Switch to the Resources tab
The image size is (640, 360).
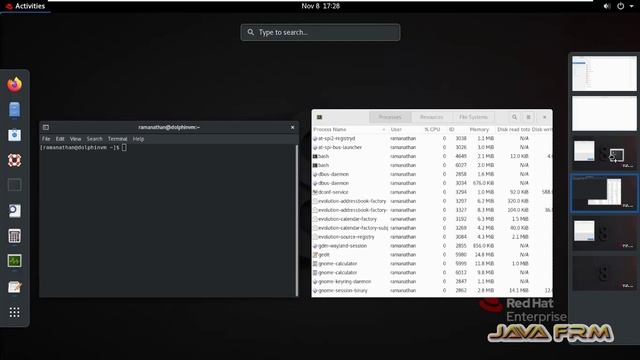pos(431,117)
